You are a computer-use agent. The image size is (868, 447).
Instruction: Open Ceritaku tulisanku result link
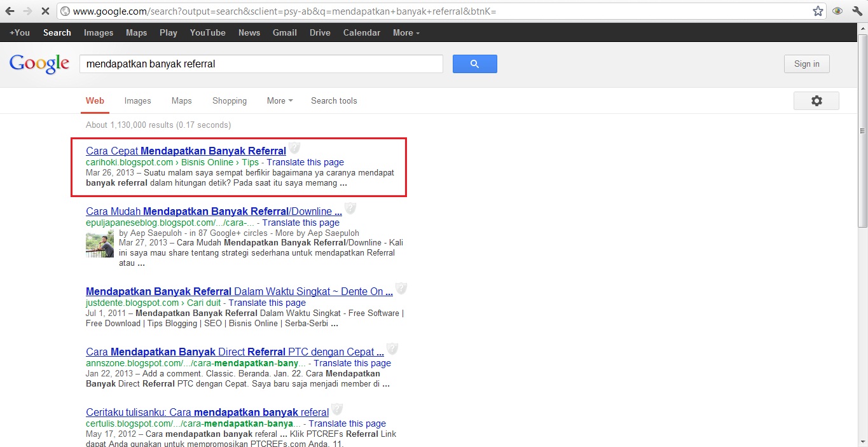coord(207,412)
